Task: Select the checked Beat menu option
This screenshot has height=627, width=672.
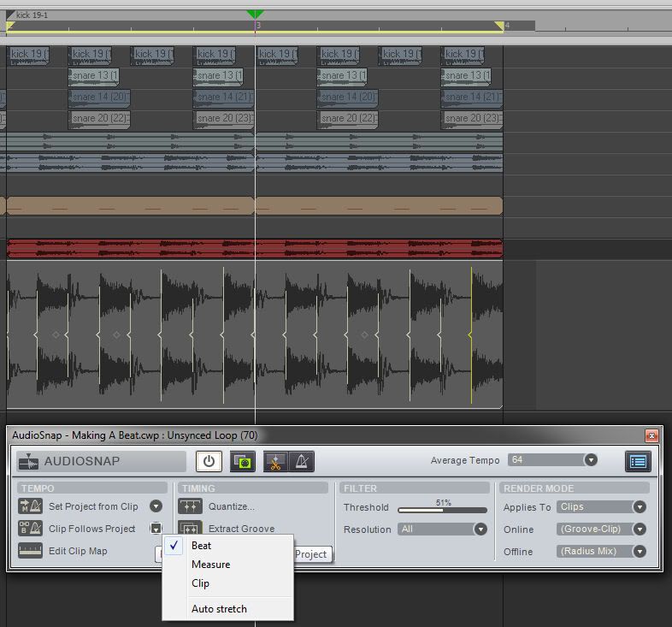Action: [202, 546]
